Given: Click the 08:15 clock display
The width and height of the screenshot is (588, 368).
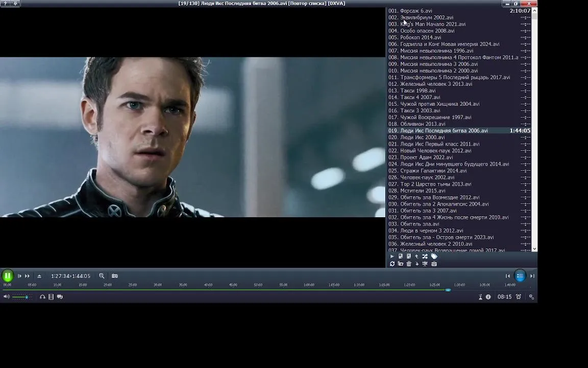Looking at the screenshot, I should tap(504, 296).
